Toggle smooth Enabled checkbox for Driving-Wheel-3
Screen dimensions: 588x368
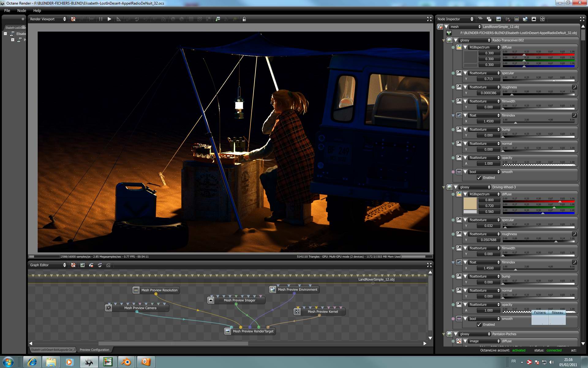pos(479,324)
